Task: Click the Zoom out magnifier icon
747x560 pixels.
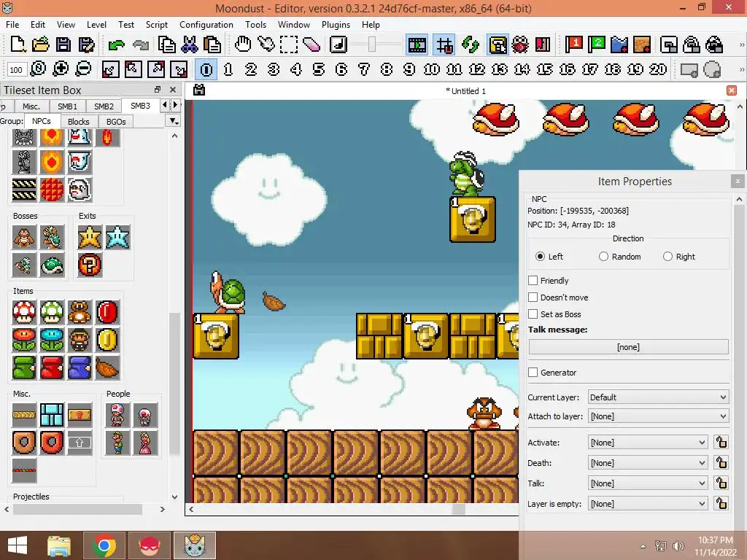Action: point(83,69)
